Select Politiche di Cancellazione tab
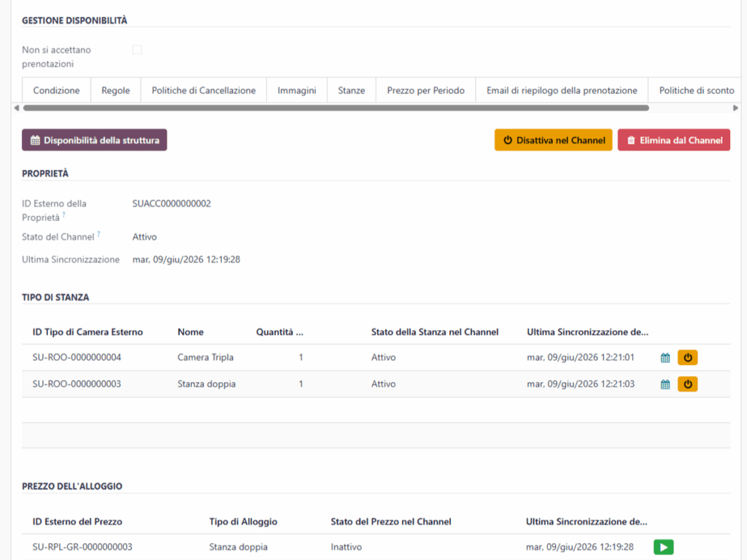The width and height of the screenshot is (747, 560). (x=204, y=90)
